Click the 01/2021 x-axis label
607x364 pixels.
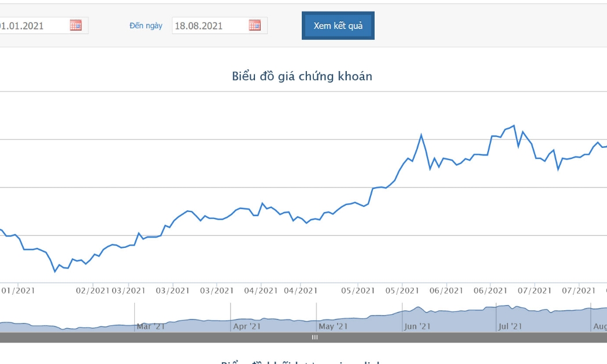(17, 291)
